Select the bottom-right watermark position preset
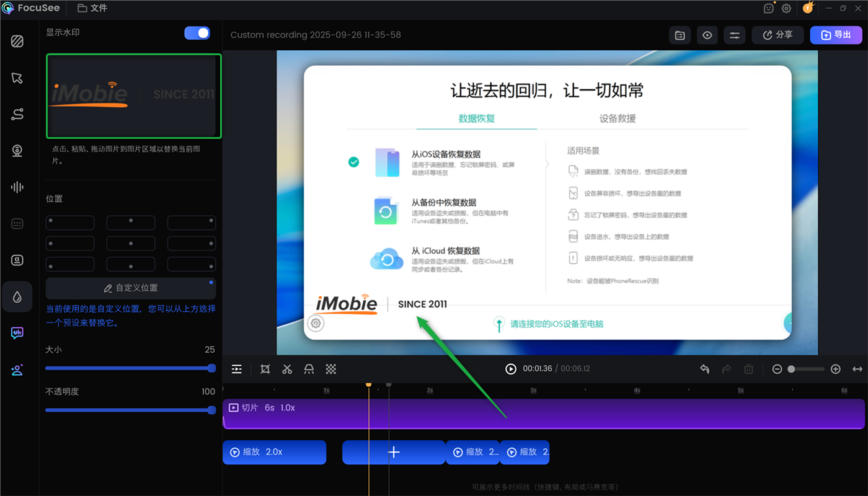The width and height of the screenshot is (868, 496). pos(192,264)
